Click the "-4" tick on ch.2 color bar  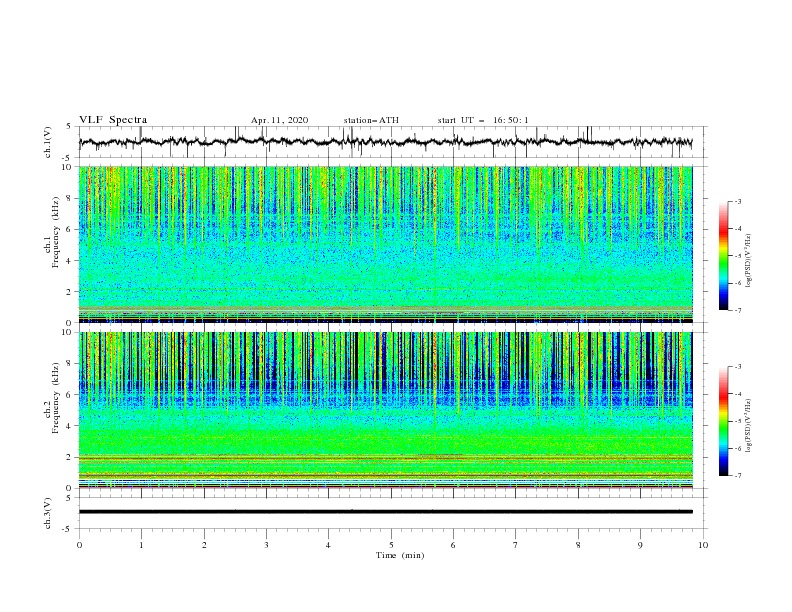pos(738,394)
